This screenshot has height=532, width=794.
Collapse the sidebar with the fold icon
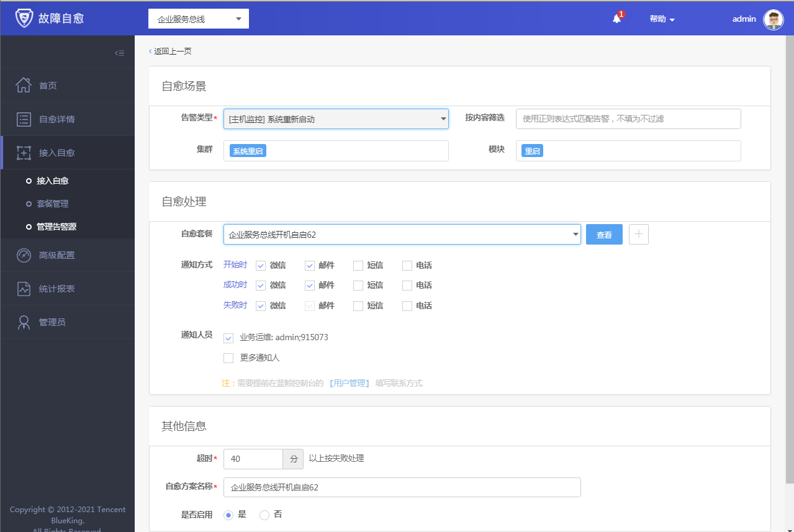(x=120, y=53)
